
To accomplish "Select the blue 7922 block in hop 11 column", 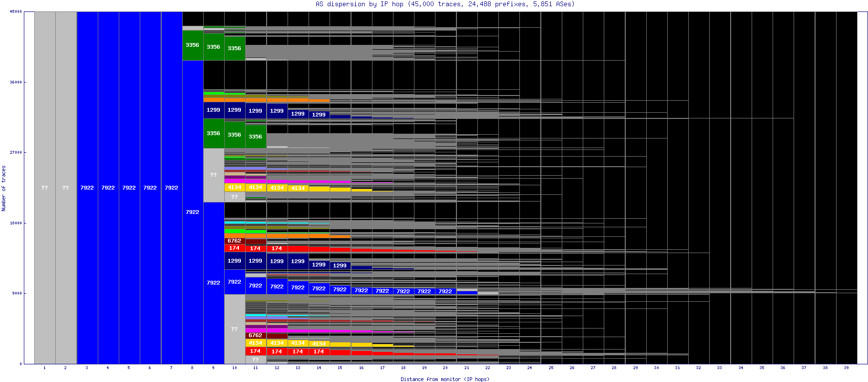I will point(256,286).
